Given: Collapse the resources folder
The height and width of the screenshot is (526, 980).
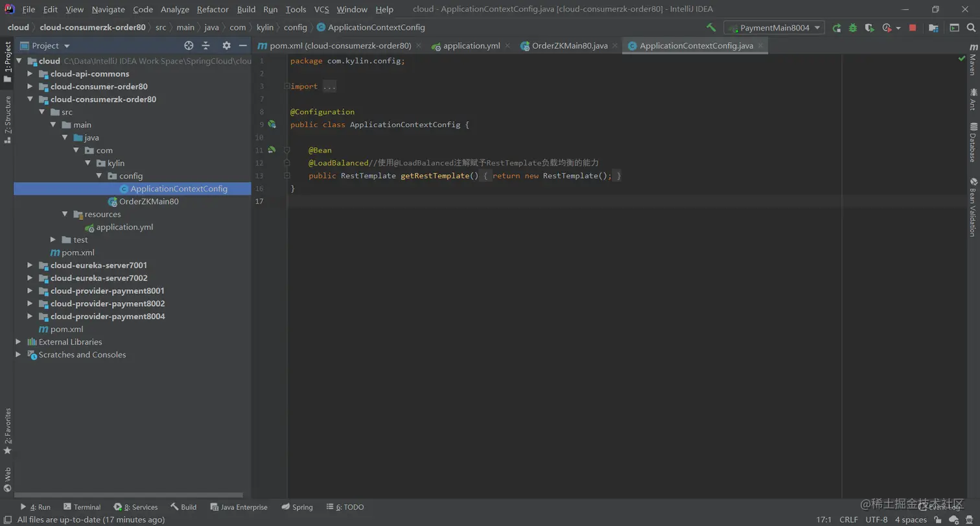Looking at the screenshot, I should [65, 214].
